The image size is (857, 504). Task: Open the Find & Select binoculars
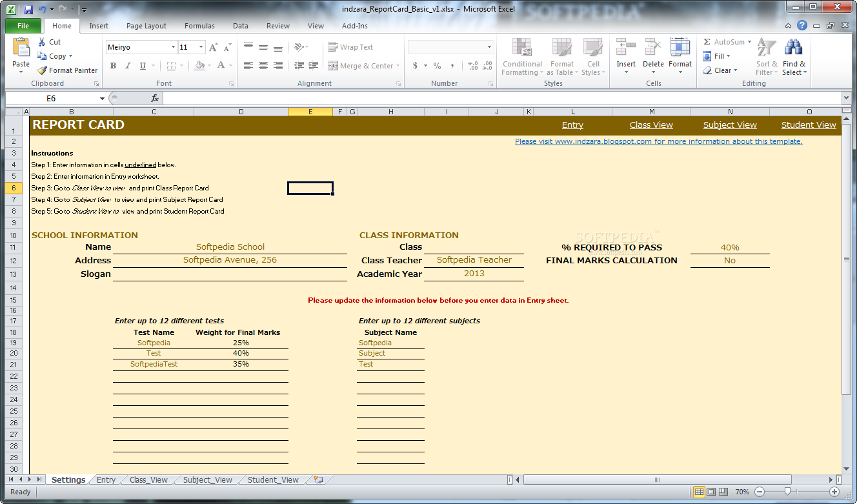pyautogui.click(x=793, y=47)
